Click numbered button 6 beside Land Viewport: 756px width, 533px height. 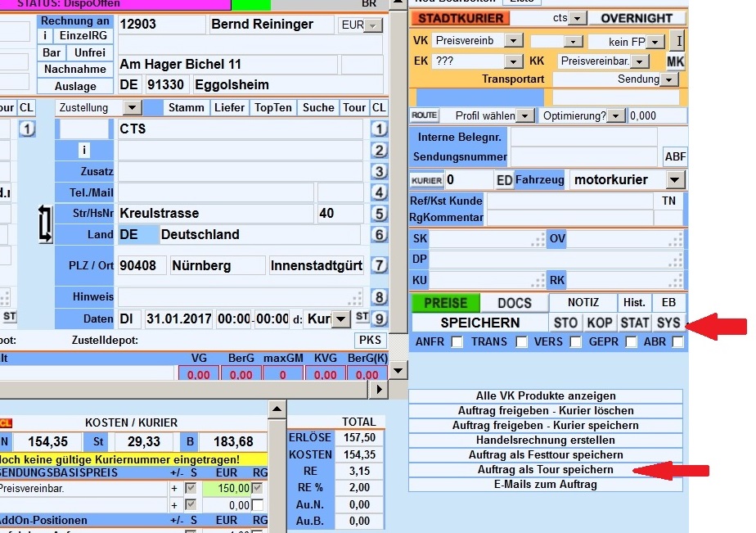click(379, 235)
